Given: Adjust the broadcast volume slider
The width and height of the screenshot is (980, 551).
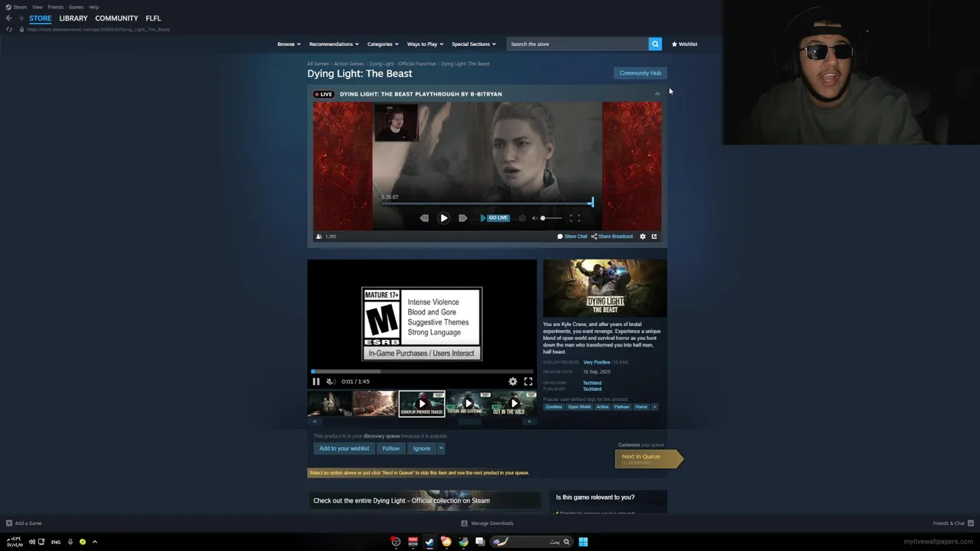Looking at the screenshot, I should point(550,218).
